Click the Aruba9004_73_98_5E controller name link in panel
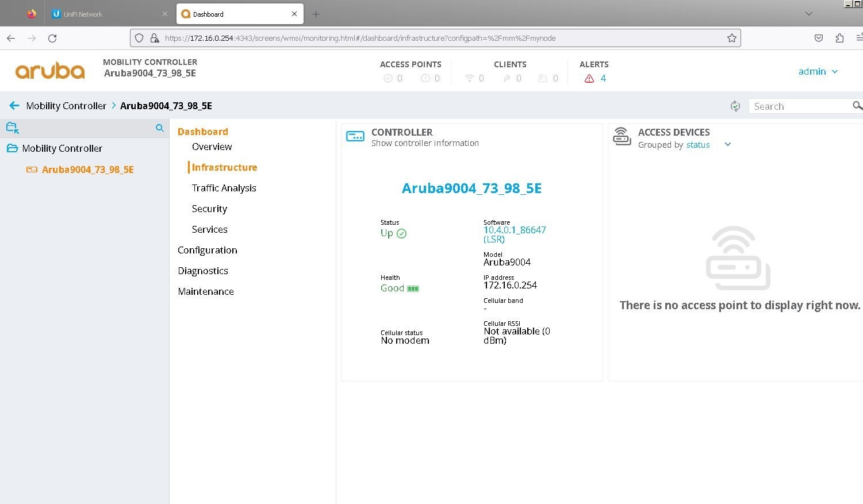 pyautogui.click(x=471, y=188)
